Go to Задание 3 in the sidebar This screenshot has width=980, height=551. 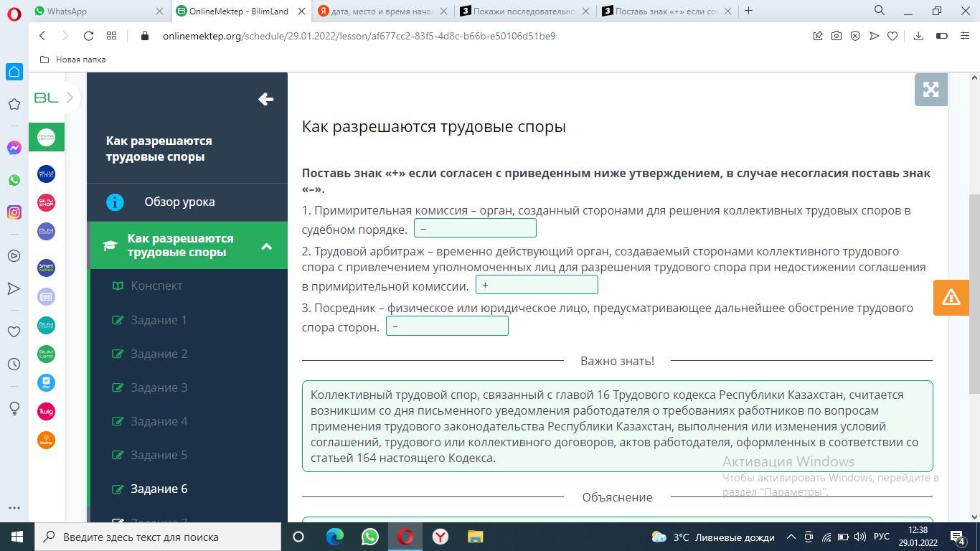159,387
